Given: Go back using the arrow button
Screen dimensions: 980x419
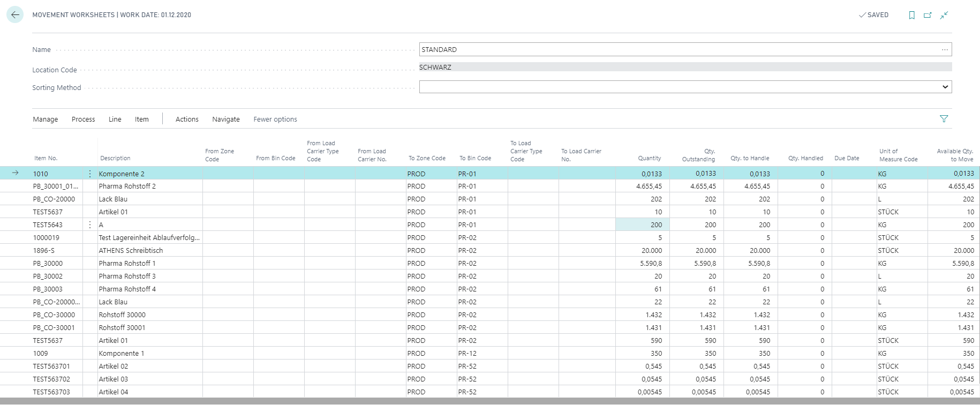Looking at the screenshot, I should coord(15,15).
